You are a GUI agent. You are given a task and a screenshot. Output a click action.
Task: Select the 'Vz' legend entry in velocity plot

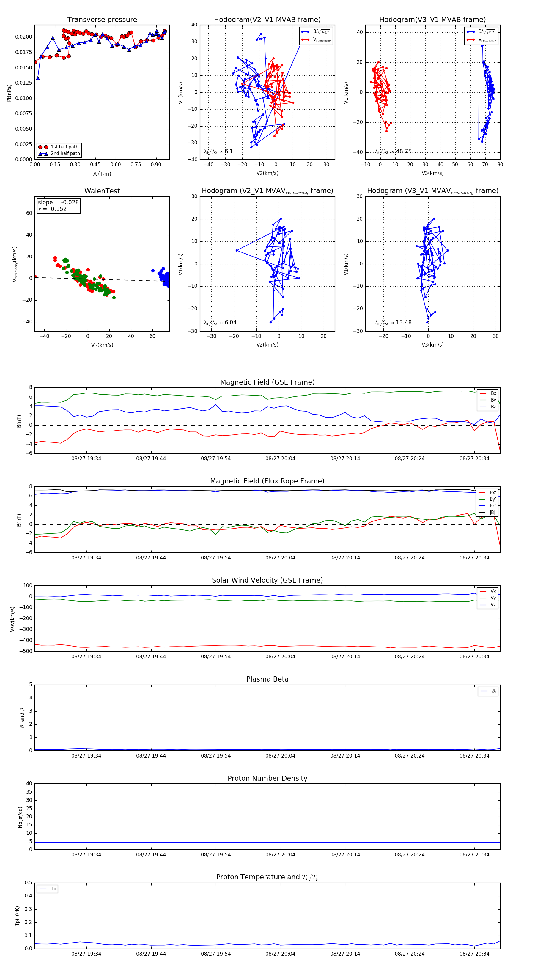488,605
